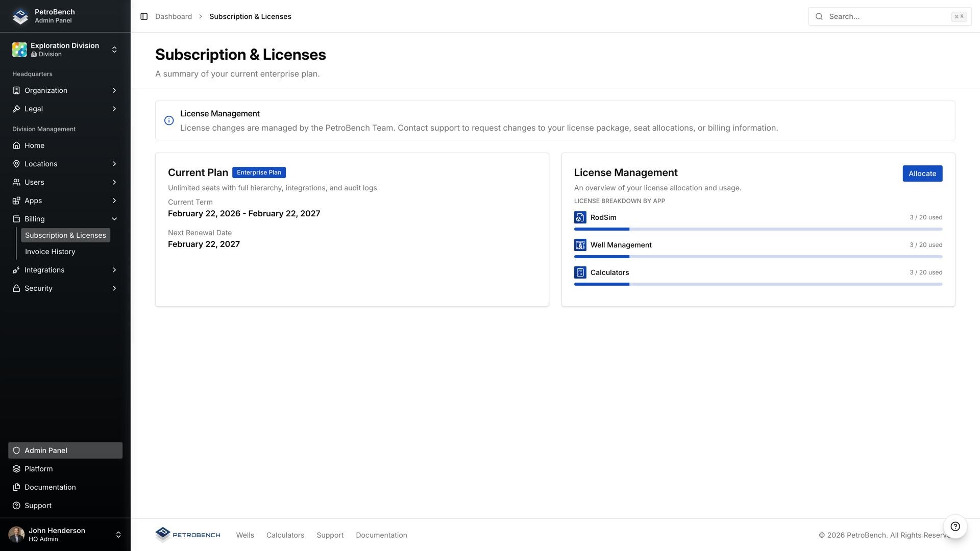
Task: Click the Calculators app icon
Action: click(x=580, y=272)
